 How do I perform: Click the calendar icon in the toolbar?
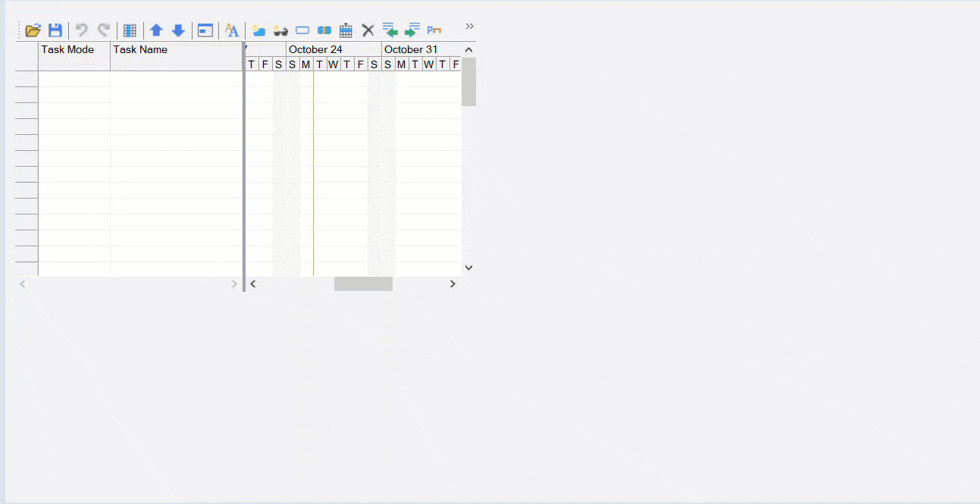pyautogui.click(x=346, y=30)
